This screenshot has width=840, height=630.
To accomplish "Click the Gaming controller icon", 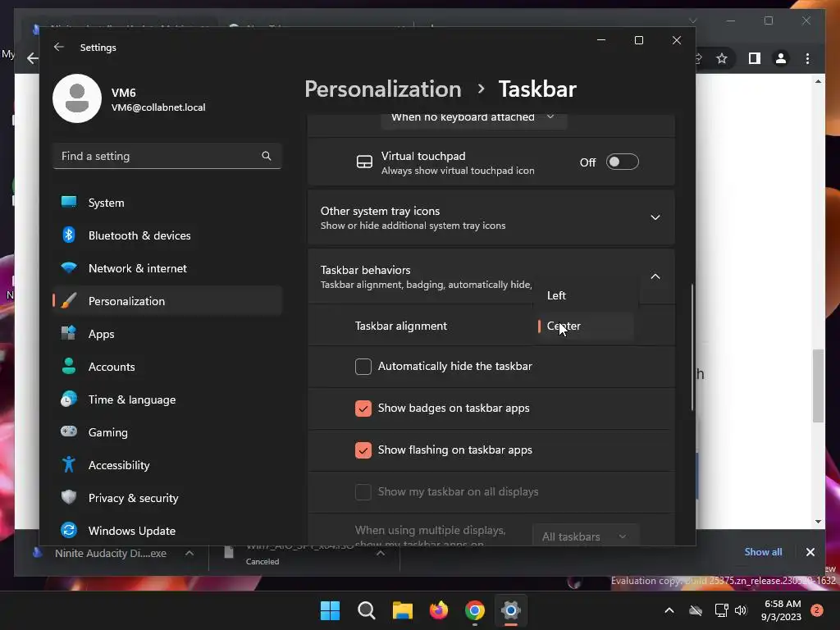I will point(69,431).
